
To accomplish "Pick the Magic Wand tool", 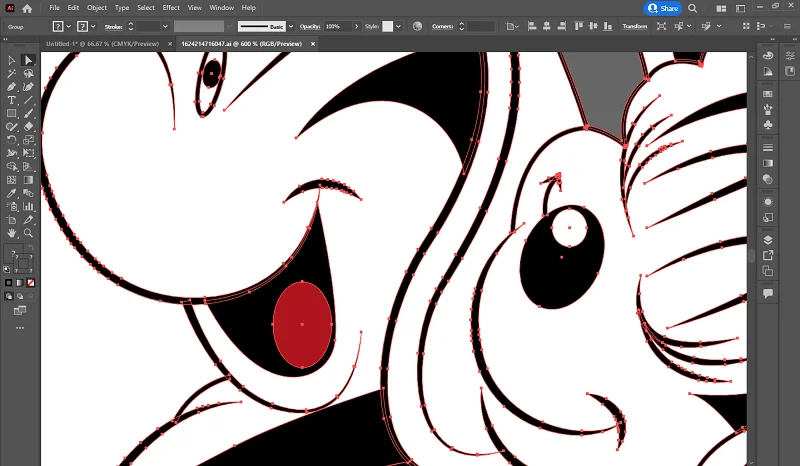I will pos(11,73).
